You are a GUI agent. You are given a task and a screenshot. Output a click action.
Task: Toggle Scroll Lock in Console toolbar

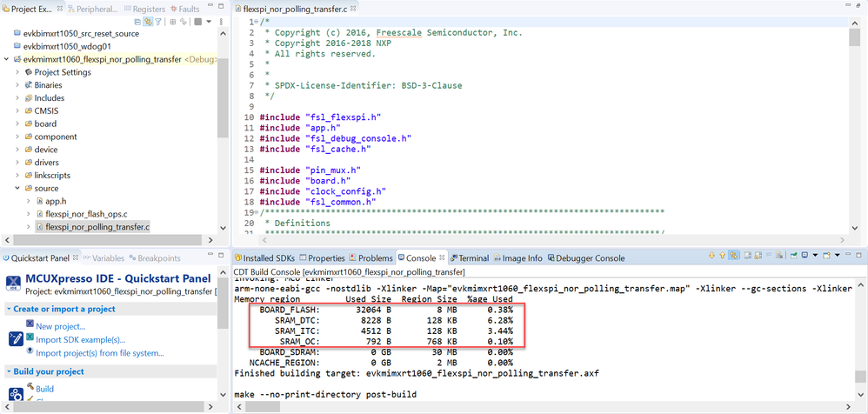(x=758, y=255)
